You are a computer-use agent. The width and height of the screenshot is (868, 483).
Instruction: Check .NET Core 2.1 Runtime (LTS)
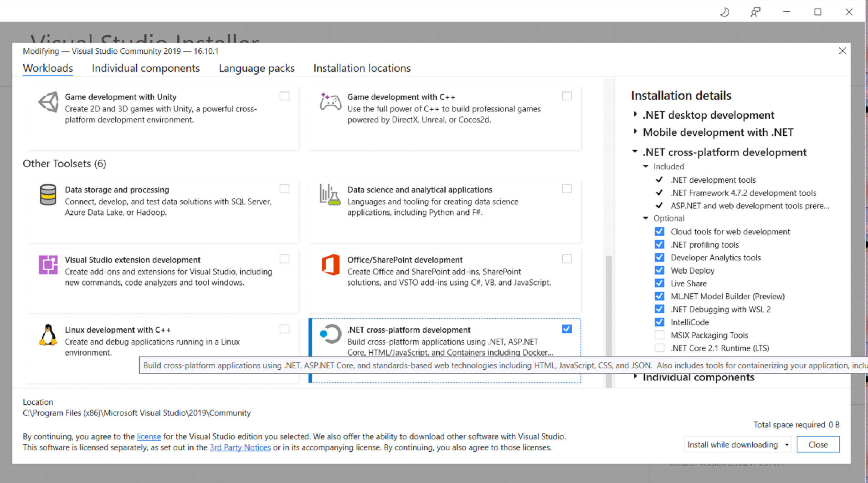[659, 348]
